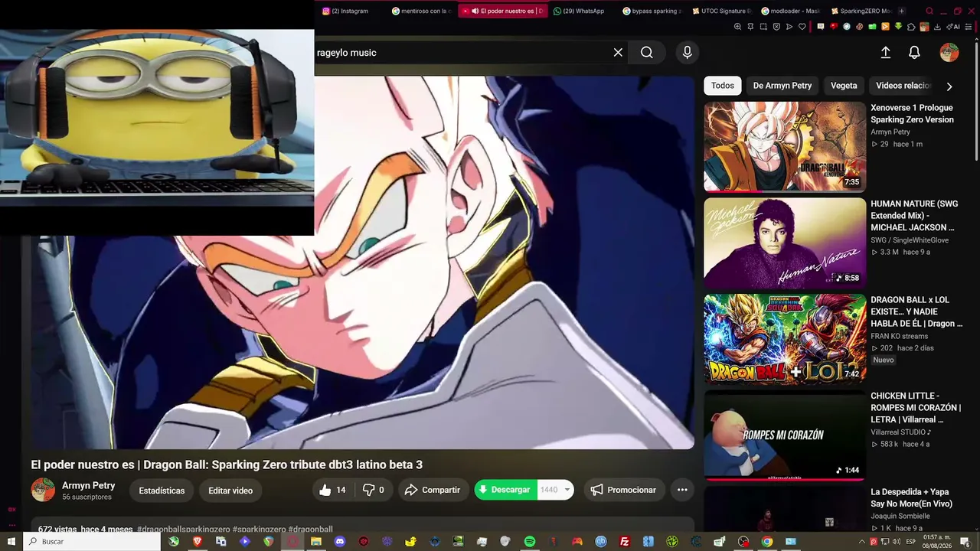Open Estadísticas for the video
The image size is (980, 551).
[x=162, y=491]
